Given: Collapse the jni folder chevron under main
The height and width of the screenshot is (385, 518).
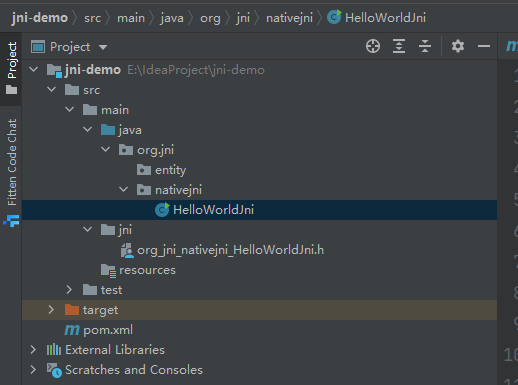Looking at the screenshot, I should pyautogui.click(x=88, y=229).
